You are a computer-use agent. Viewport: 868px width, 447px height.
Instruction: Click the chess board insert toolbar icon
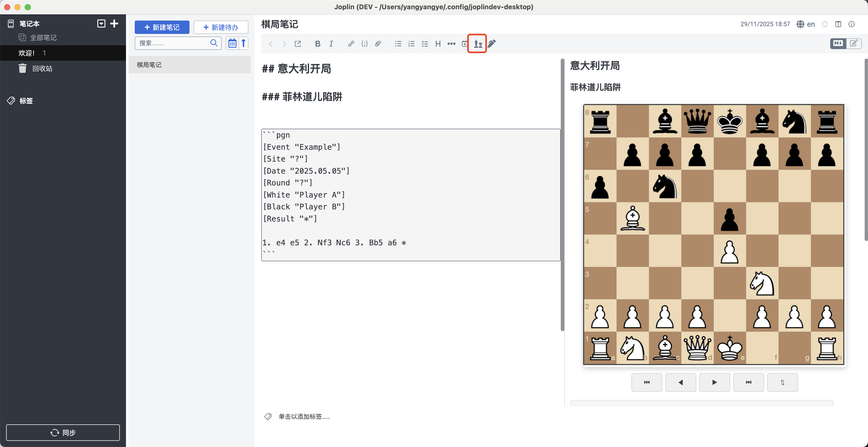[x=477, y=43]
